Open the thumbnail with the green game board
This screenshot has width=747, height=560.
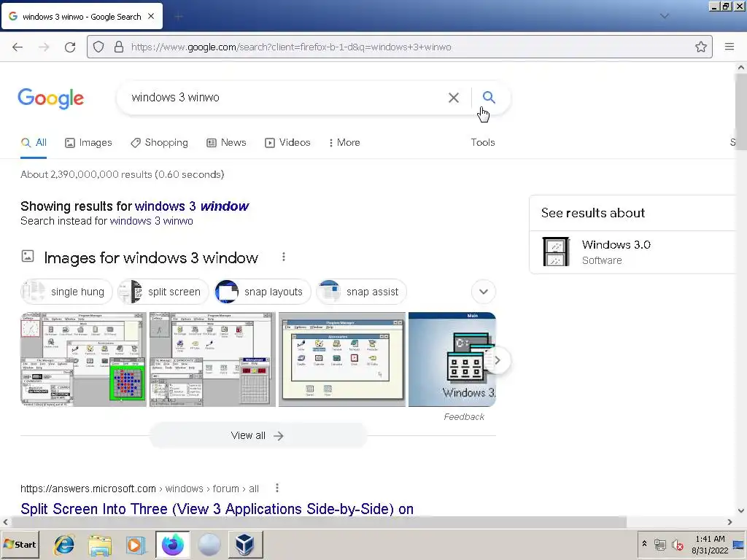(83, 359)
